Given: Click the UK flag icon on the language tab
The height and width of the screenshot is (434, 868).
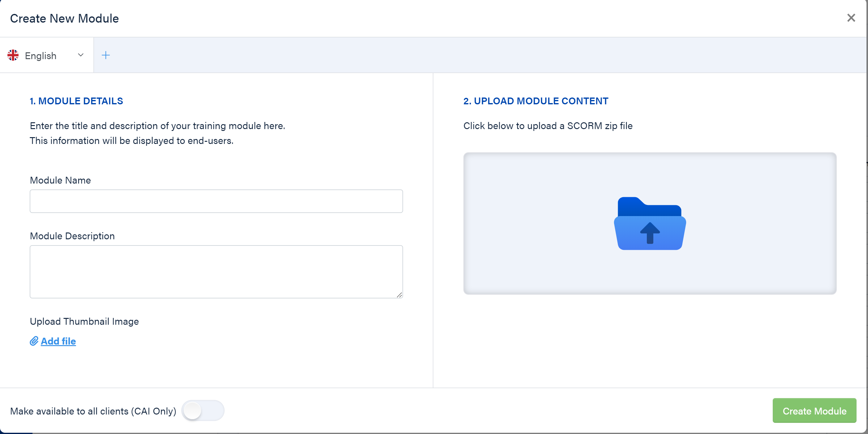Looking at the screenshot, I should [x=13, y=55].
